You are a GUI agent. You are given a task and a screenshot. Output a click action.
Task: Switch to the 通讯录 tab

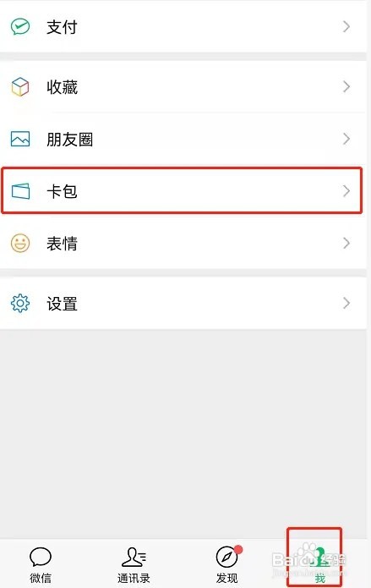click(x=134, y=564)
